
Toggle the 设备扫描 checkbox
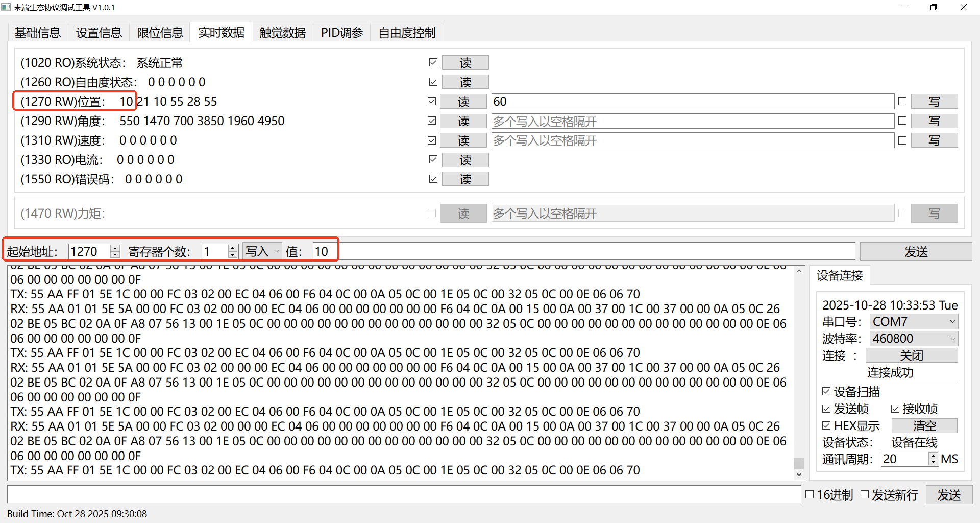(827, 392)
